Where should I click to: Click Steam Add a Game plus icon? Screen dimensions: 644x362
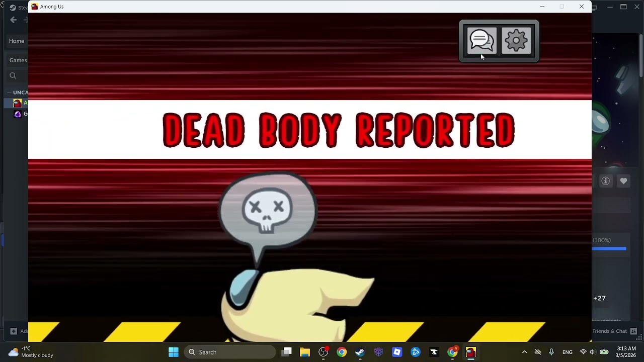pos(14,331)
